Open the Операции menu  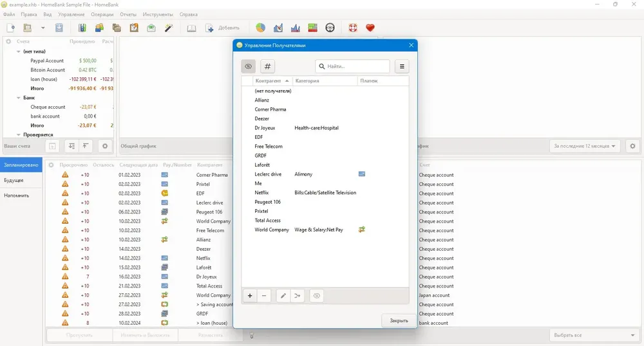(102, 14)
